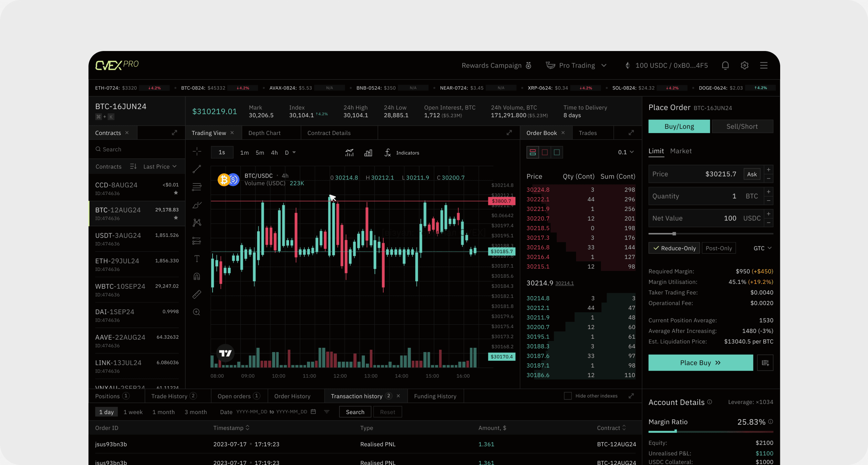Open the 0.1 price grouping dropdown

(x=626, y=152)
